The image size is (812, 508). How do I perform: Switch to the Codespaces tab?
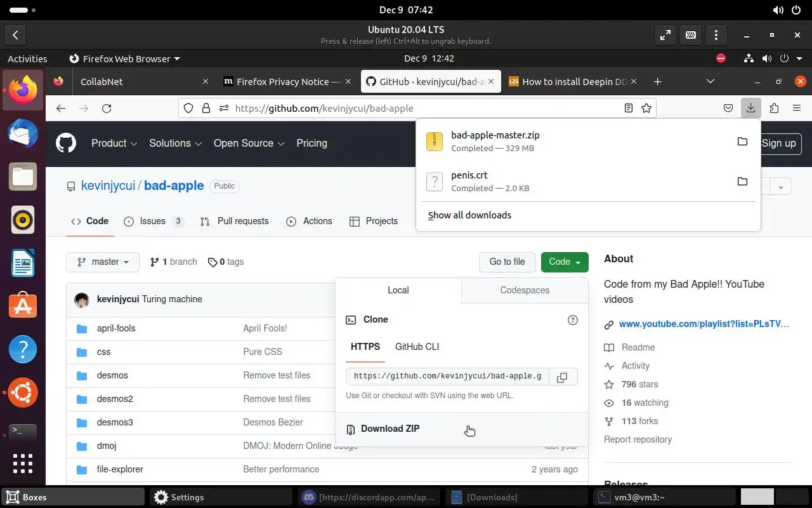tap(525, 290)
